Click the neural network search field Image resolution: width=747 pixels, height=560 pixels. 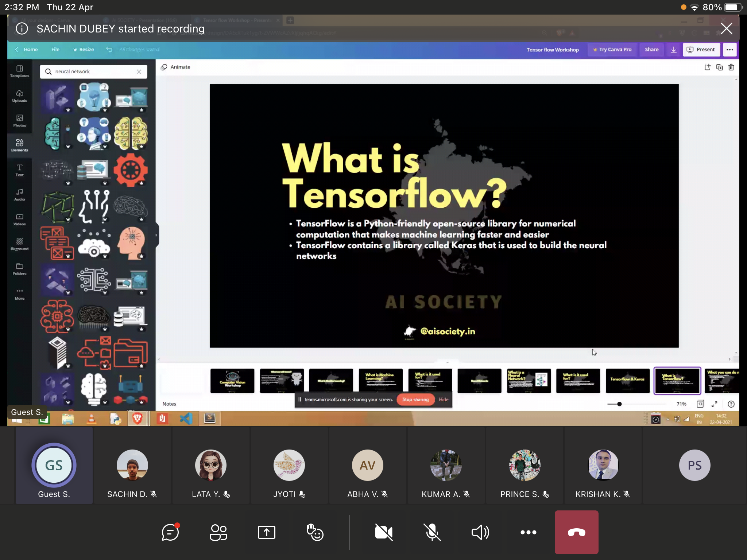[93, 72]
